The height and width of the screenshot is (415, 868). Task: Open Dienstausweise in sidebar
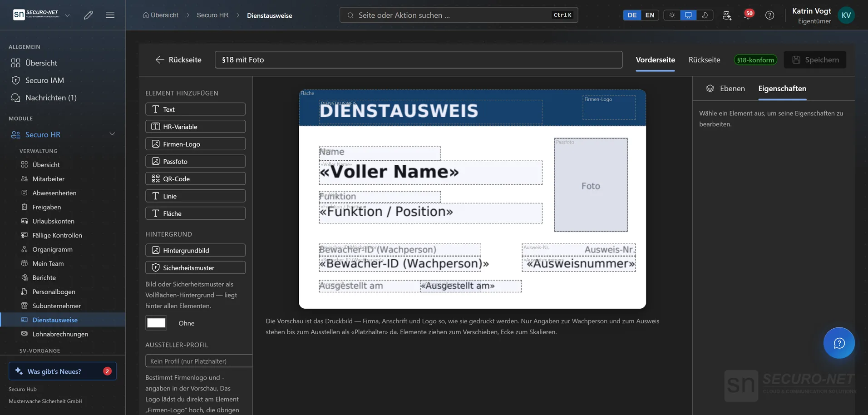pos(63,320)
